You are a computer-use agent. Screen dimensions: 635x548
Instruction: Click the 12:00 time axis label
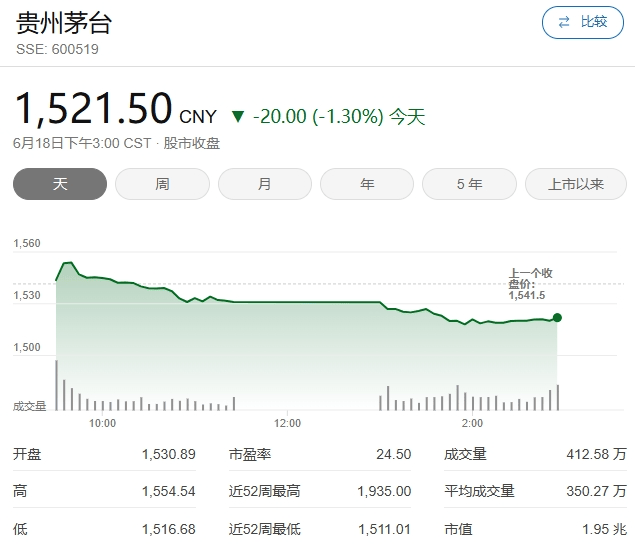click(x=286, y=423)
